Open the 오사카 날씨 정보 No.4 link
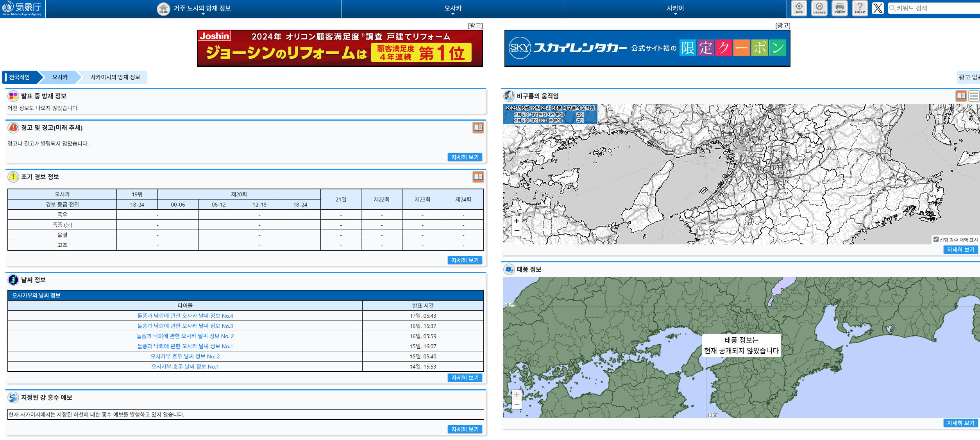 [x=185, y=316]
